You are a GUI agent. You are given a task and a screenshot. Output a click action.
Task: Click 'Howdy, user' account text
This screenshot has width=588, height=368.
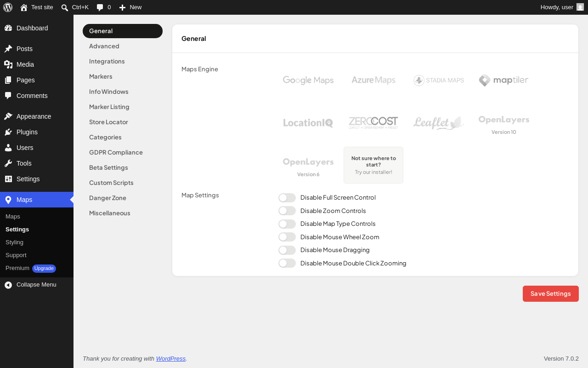[557, 7]
